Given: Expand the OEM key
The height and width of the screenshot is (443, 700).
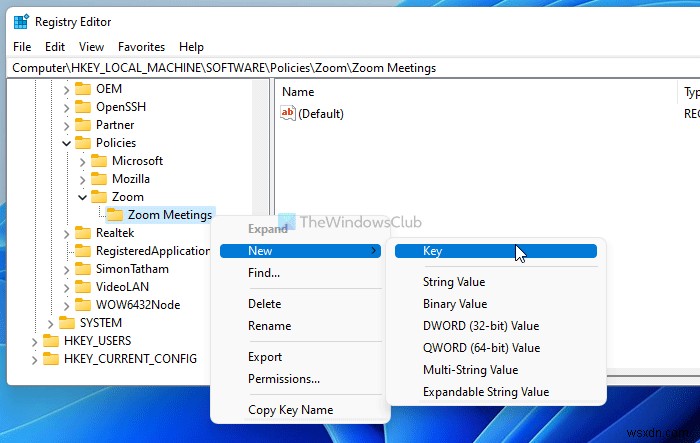Looking at the screenshot, I should pyautogui.click(x=66, y=90).
